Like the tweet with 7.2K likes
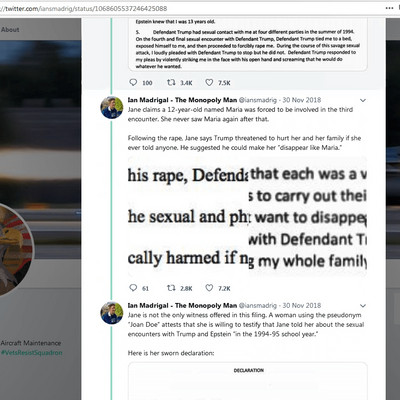This screenshot has width=400, height=400. point(209,288)
